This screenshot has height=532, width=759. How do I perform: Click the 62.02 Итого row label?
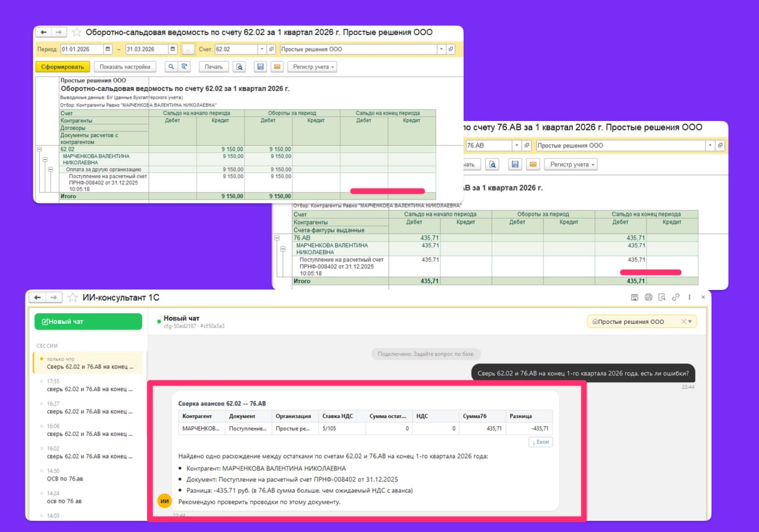point(68,196)
